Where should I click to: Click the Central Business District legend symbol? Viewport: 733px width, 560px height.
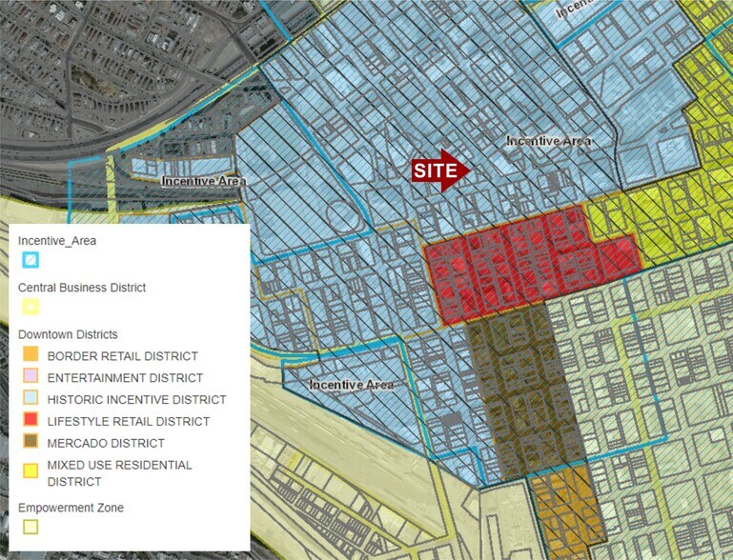[x=31, y=307]
